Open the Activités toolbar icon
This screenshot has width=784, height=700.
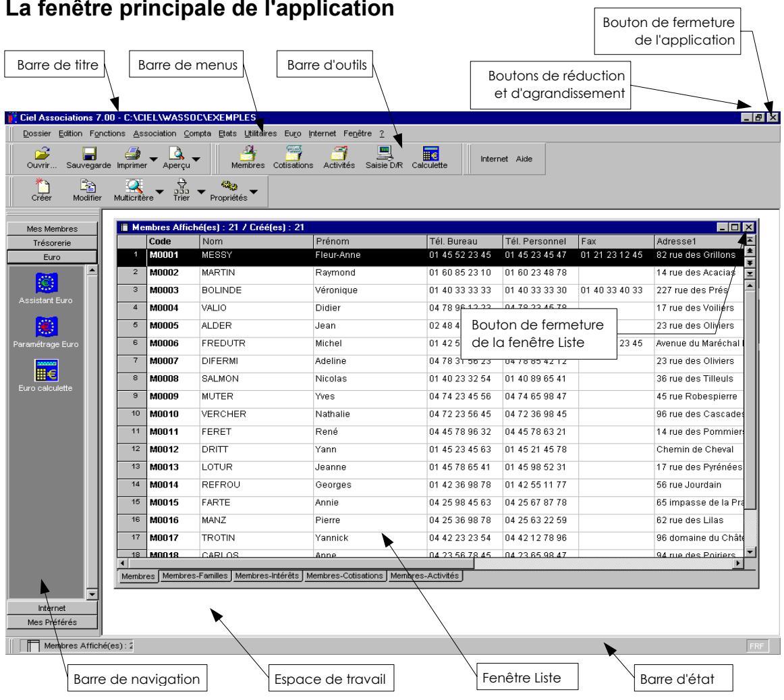(339, 153)
